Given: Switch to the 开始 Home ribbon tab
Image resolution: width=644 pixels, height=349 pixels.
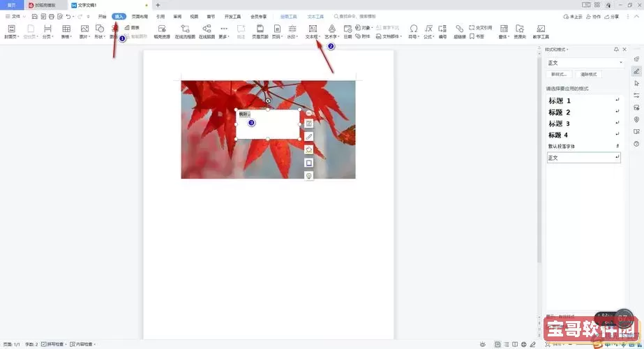Looking at the screenshot, I should (103, 17).
